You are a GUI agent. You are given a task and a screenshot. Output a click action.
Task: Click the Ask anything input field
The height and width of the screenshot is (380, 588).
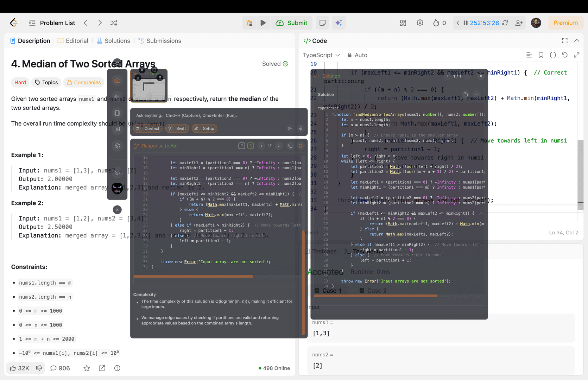[219, 115]
